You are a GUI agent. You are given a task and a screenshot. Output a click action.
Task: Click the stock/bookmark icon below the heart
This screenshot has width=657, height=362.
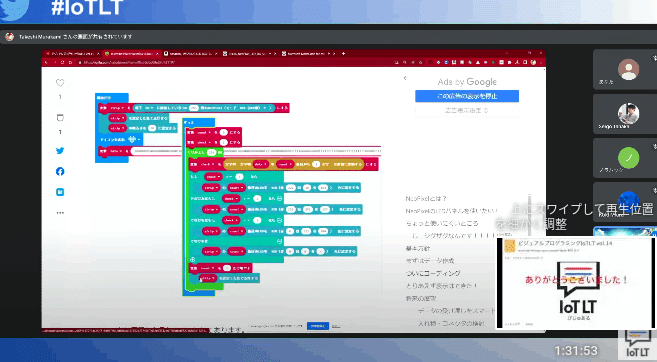coord(60,118)
